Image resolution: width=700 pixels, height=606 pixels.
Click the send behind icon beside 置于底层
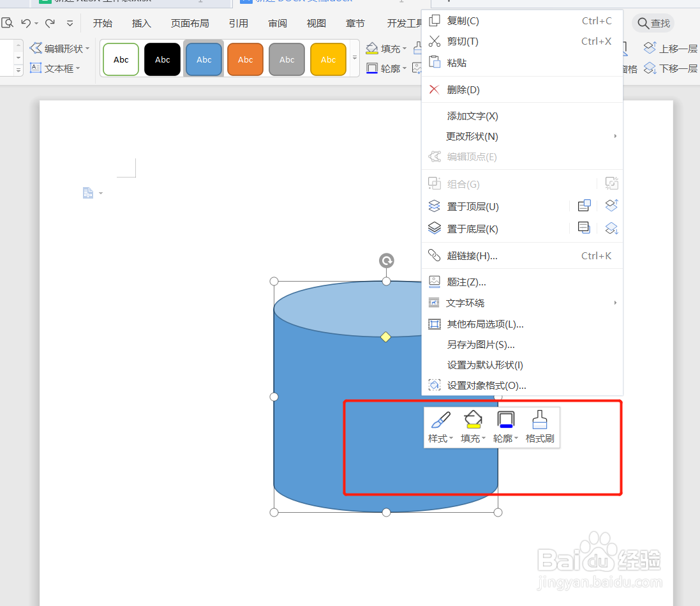[584, 228]
